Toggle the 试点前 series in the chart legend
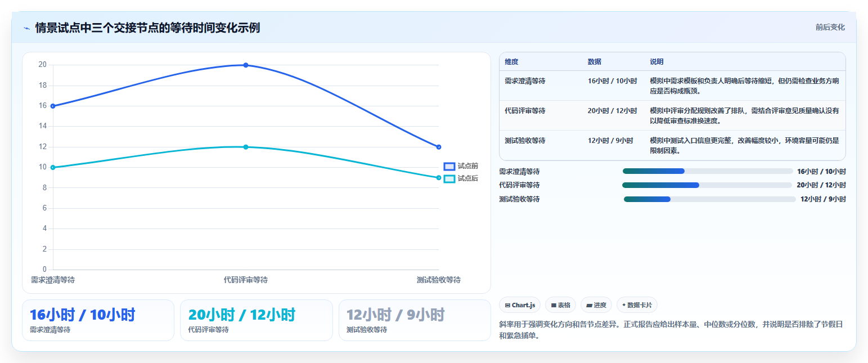The image size is (868, 363). pyautogui.click(x=461, y=166)
